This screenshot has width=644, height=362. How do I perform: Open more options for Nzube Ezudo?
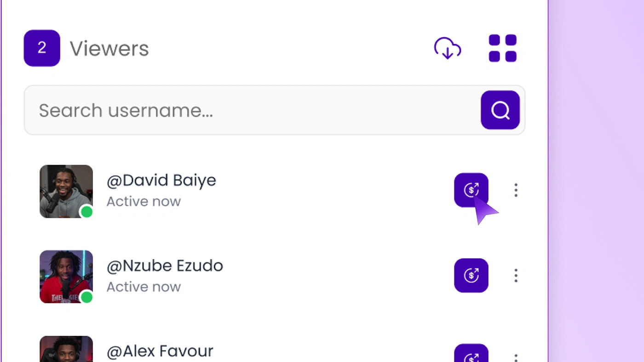tap(516, 275)
